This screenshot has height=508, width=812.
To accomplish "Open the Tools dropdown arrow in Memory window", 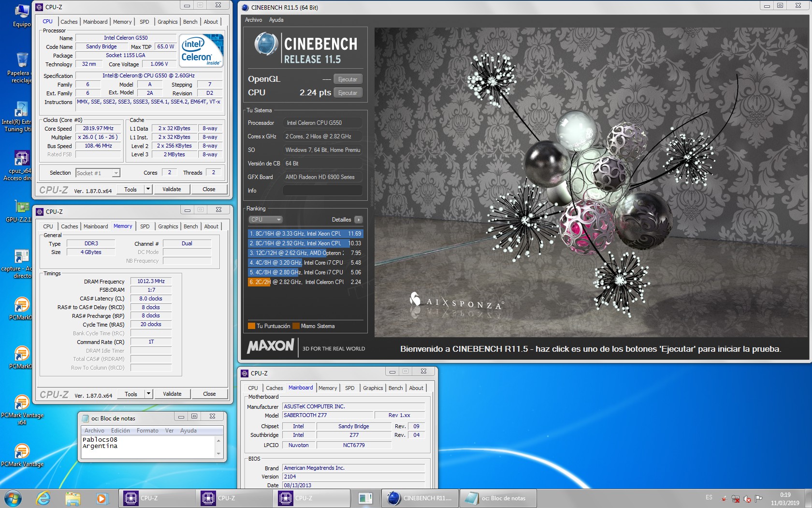I will (x=149, y=394).
